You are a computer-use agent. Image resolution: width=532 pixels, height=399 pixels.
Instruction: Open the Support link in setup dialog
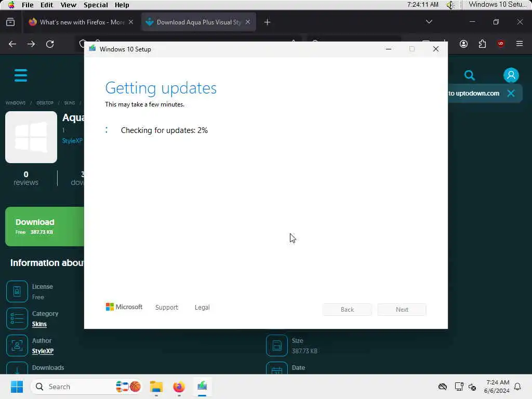167,308
